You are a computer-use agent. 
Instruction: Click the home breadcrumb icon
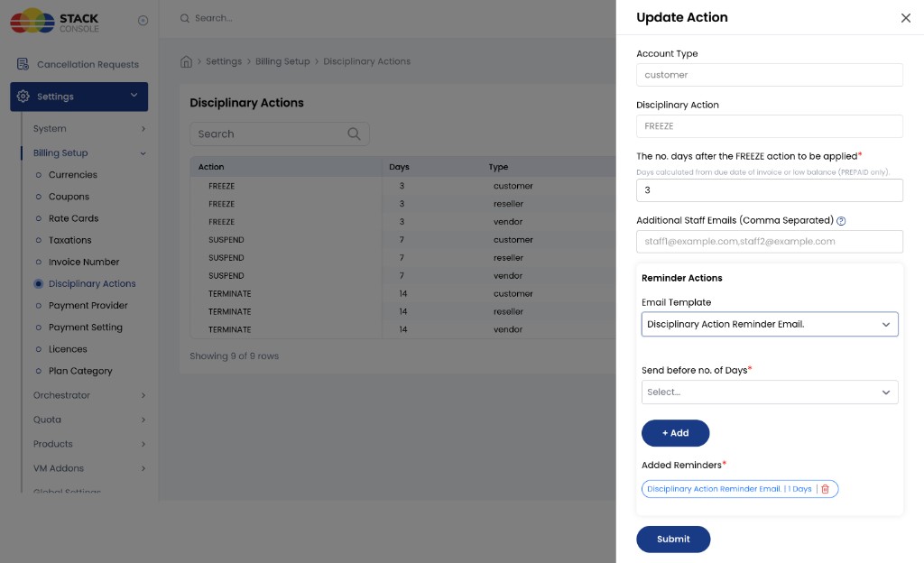[186, 61]
